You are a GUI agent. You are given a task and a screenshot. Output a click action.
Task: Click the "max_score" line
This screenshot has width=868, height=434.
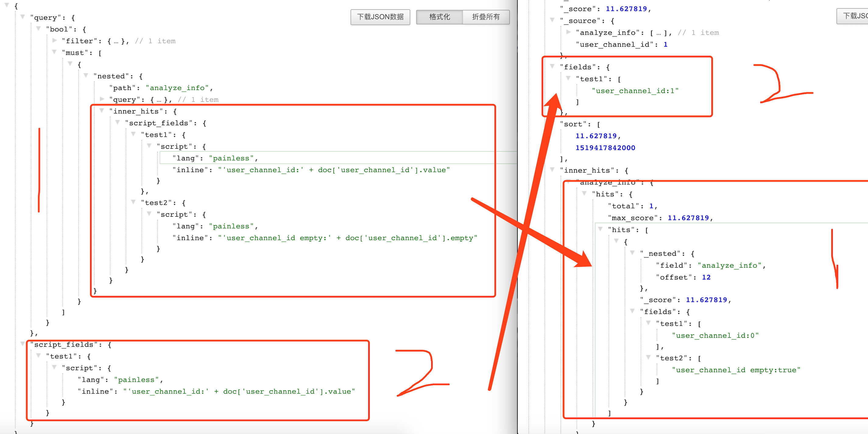660,218
